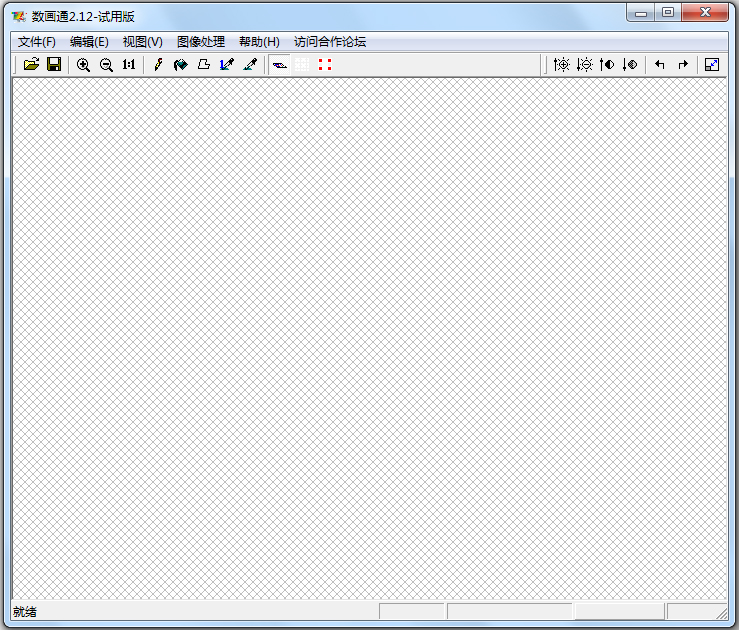The height and width of the screenshot is (630, 739).
Task: Click the save floppy disk icon
Action: coord(54,65)
